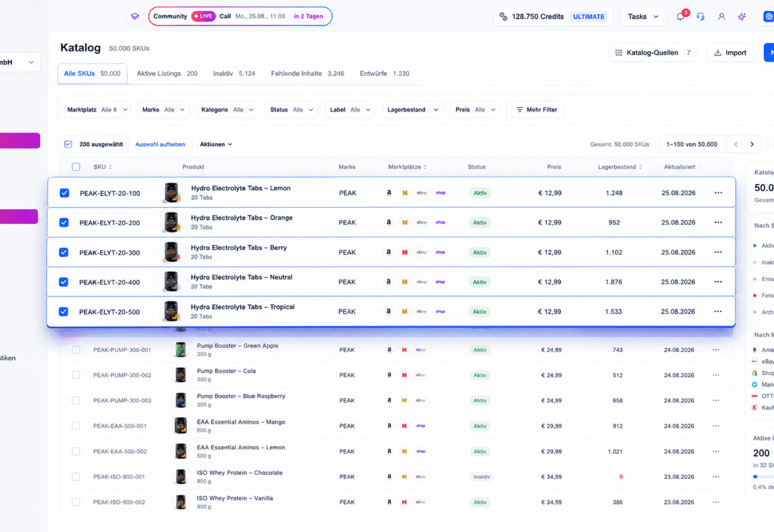Open the Preis filter dropdown
The height and width of the screenshot is (532, 774).
point(476,110)
